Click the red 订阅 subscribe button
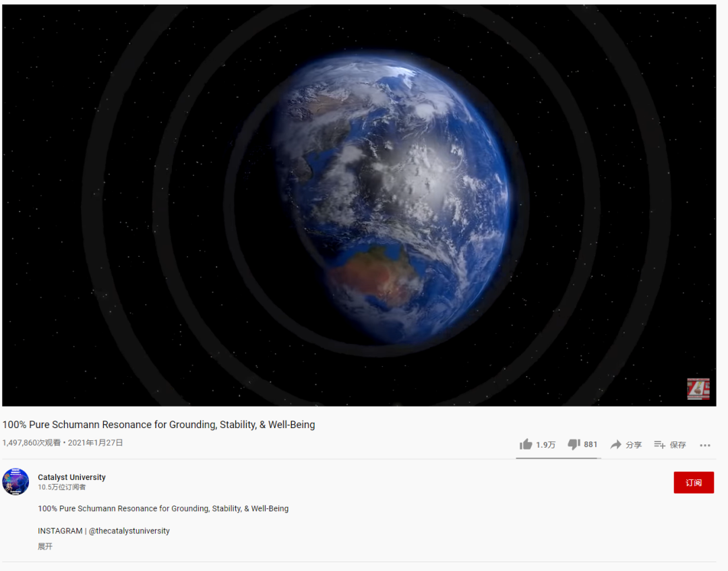This screenshot has height=571, width=728. click(694, 483)
